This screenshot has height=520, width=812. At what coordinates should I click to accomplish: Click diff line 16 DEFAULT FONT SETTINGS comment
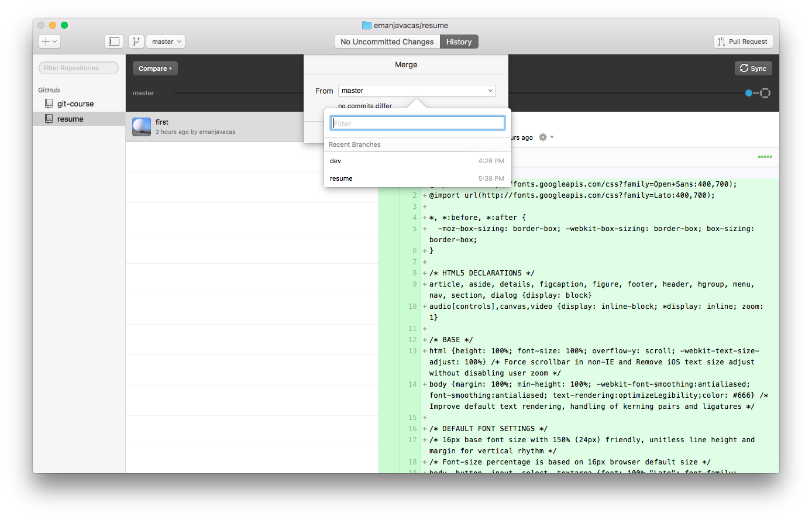pos(488,429)
